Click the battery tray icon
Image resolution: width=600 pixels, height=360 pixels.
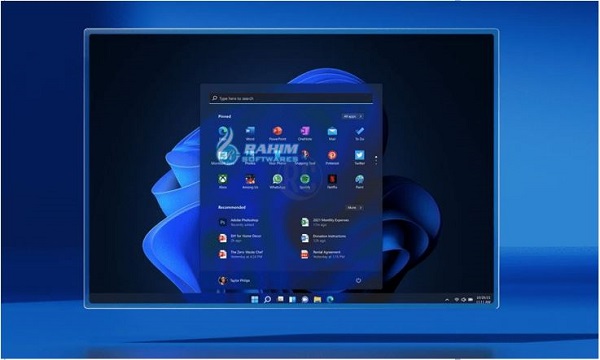(470, 300)
